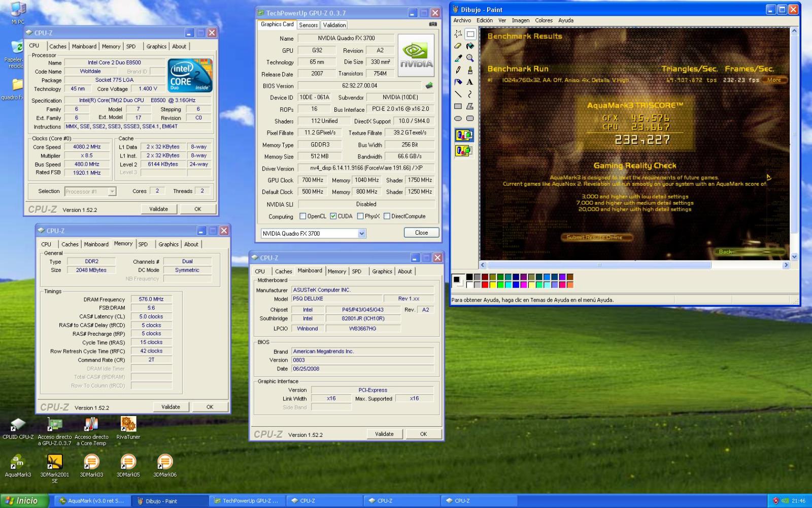The image size is (812, 508).
Task: Open the About tab in CPU-Z Memory window
Action: click(x=191, y=244)
